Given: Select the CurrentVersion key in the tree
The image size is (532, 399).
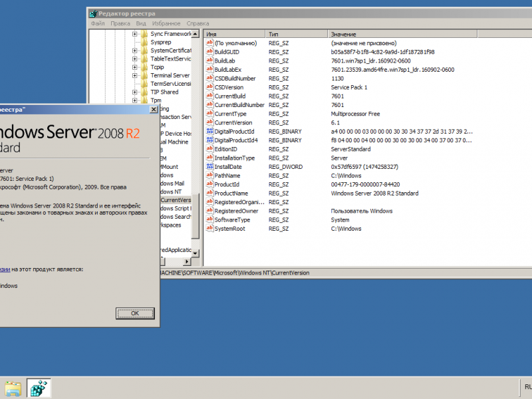Looking at the screenshot, I should coord(176,200).
